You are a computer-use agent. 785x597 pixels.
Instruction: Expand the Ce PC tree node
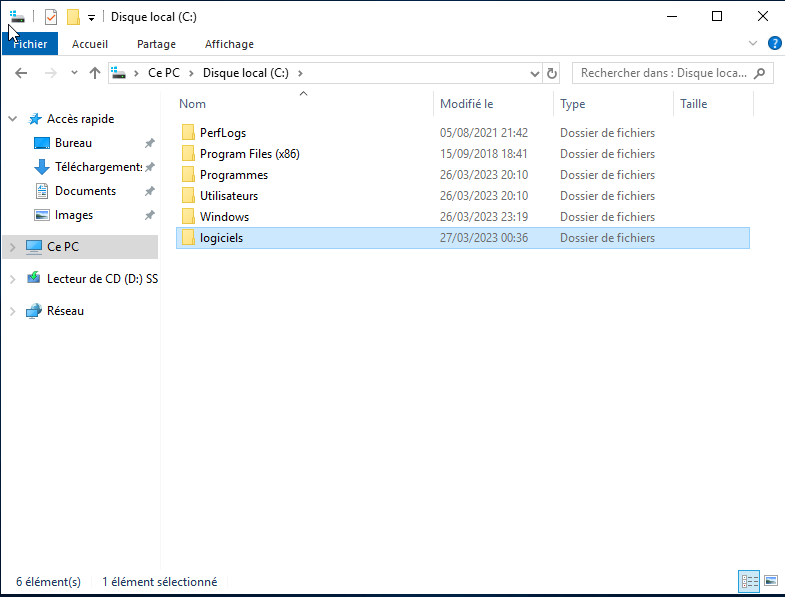(x=12, y=246)
